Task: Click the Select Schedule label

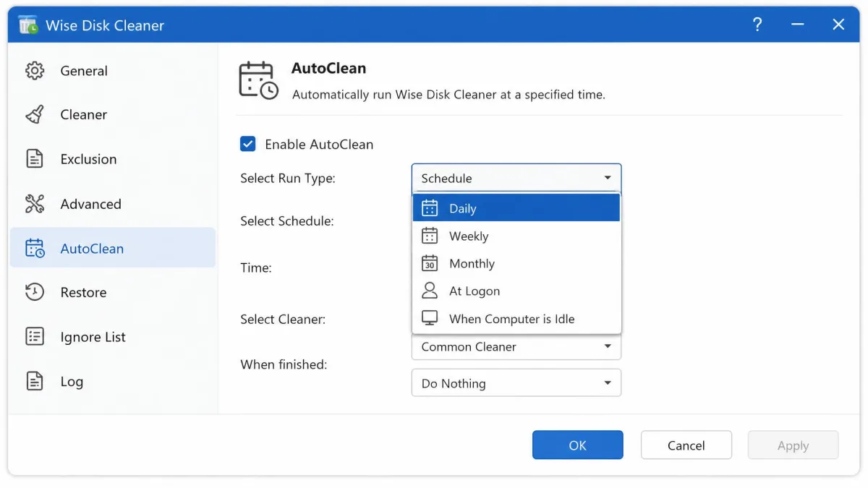Action: [287, 221]
